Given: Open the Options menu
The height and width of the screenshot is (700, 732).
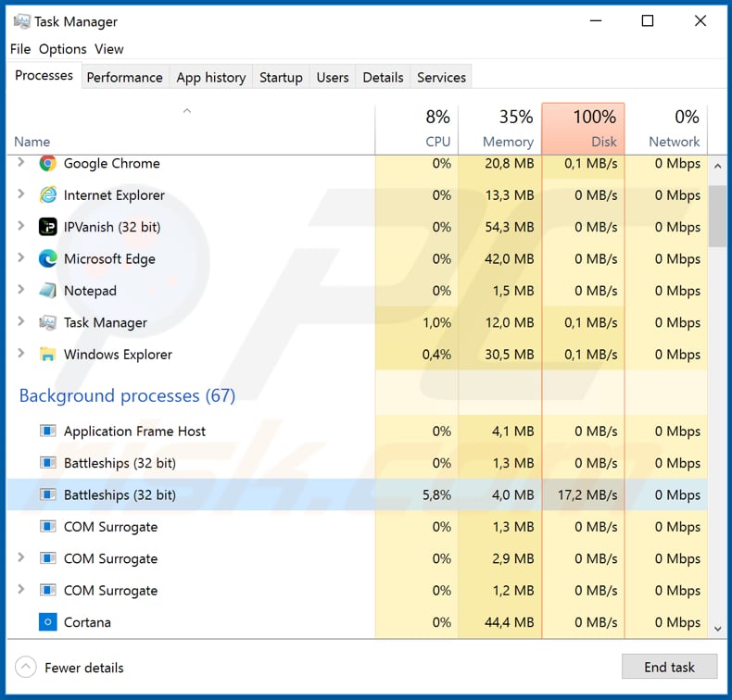Looking at the screenshot, I should [63, 49].
